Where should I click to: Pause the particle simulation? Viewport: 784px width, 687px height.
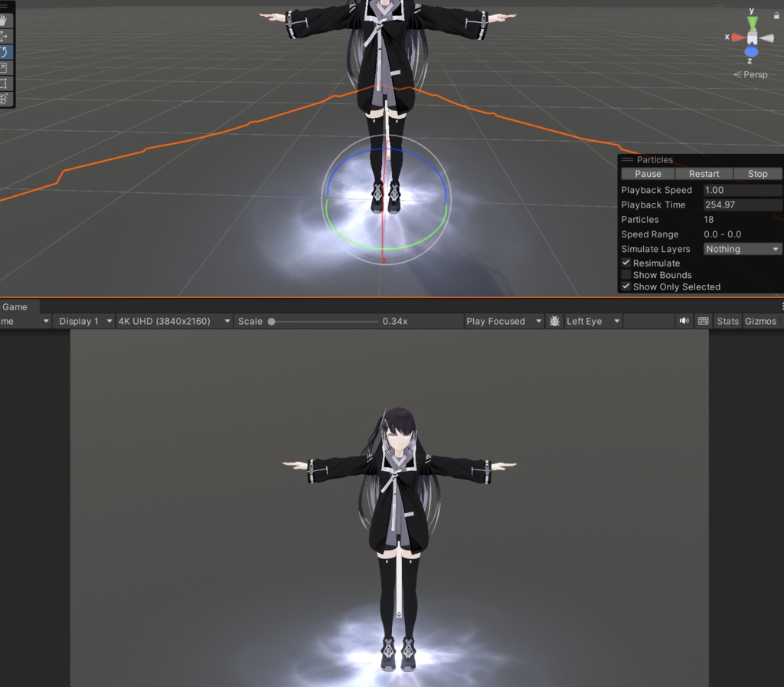click(647, 174)
